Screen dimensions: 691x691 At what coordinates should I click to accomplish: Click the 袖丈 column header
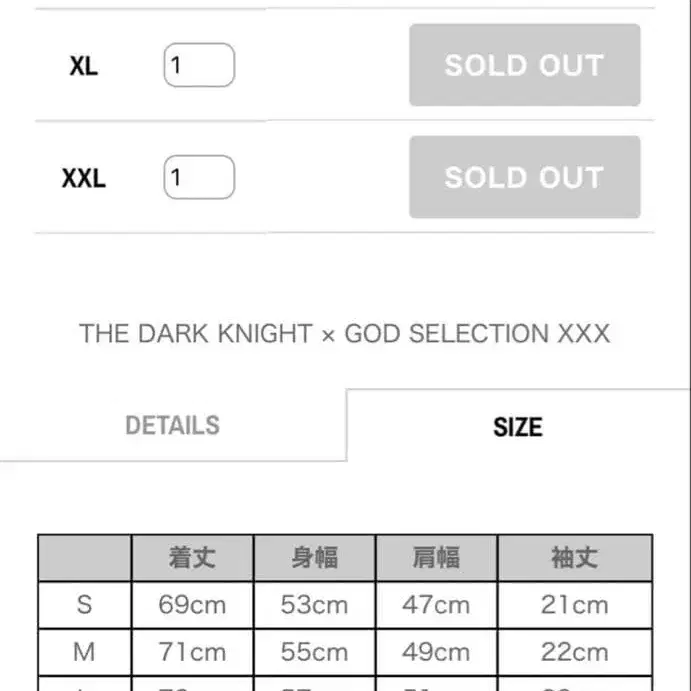tap(575, 557)
